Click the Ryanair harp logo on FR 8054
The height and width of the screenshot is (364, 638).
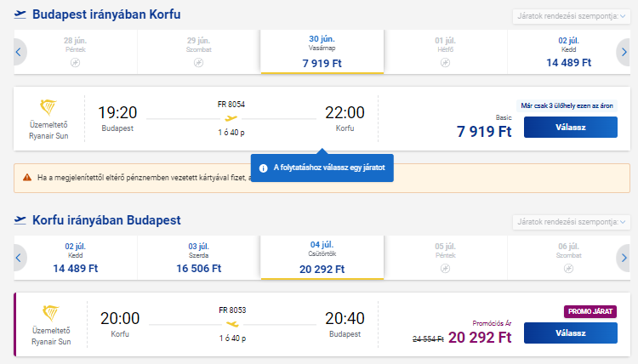tap(48, 107)
